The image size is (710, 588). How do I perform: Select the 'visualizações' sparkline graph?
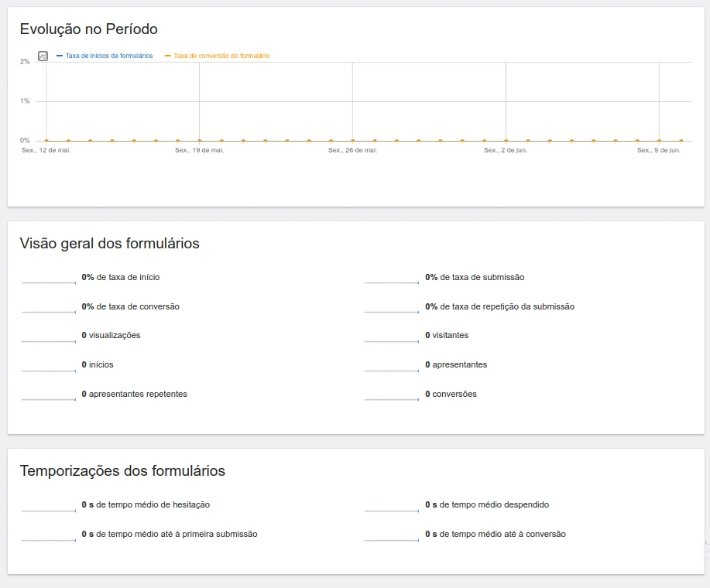coord(49,339)
